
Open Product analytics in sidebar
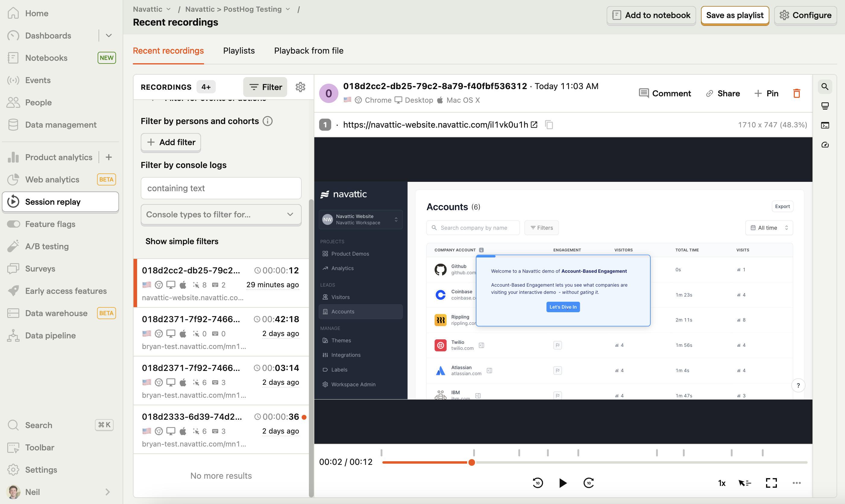coord(50,157)
